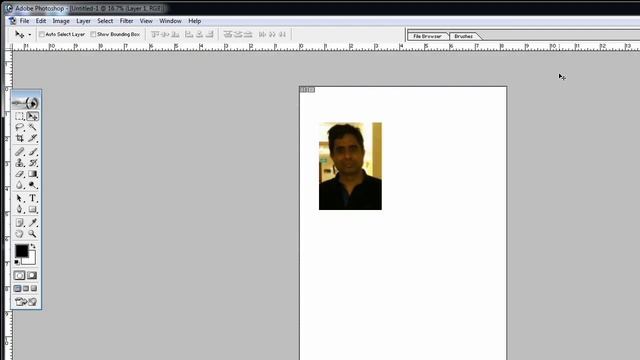Select the Clone Stamp tool
The width and height of the screenshot is (640, 360).
coord(19,163)
